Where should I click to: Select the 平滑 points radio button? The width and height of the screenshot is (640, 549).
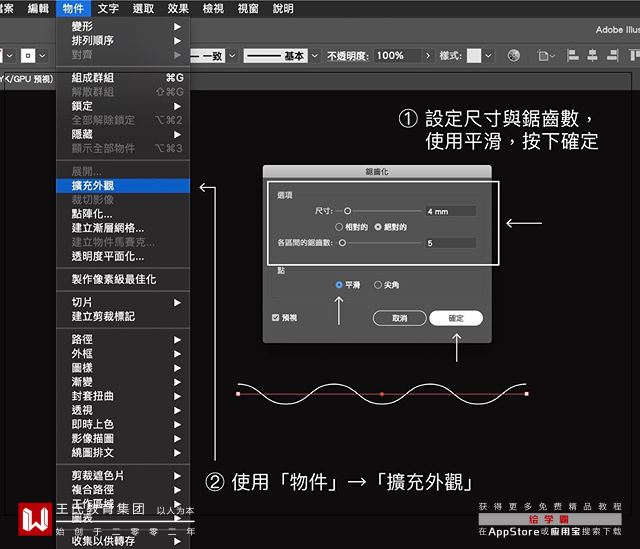pyautogui.click(x=339, y=285)
